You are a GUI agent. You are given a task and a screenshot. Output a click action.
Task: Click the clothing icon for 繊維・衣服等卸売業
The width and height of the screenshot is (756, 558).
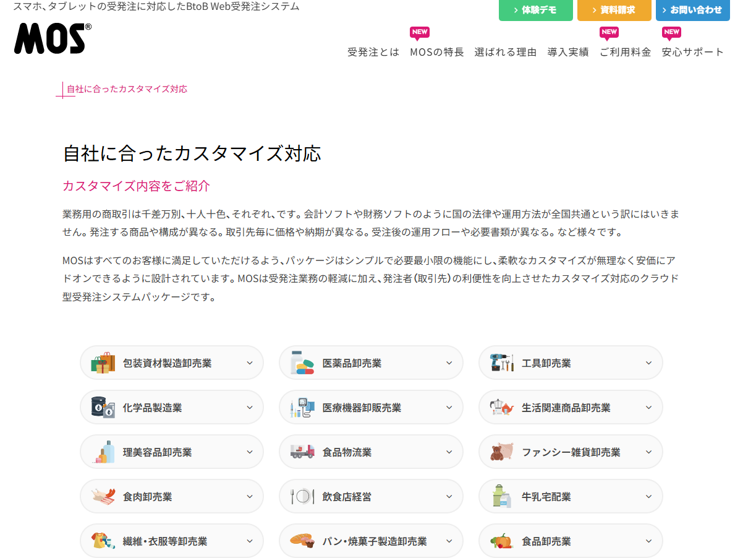[103, 541]
